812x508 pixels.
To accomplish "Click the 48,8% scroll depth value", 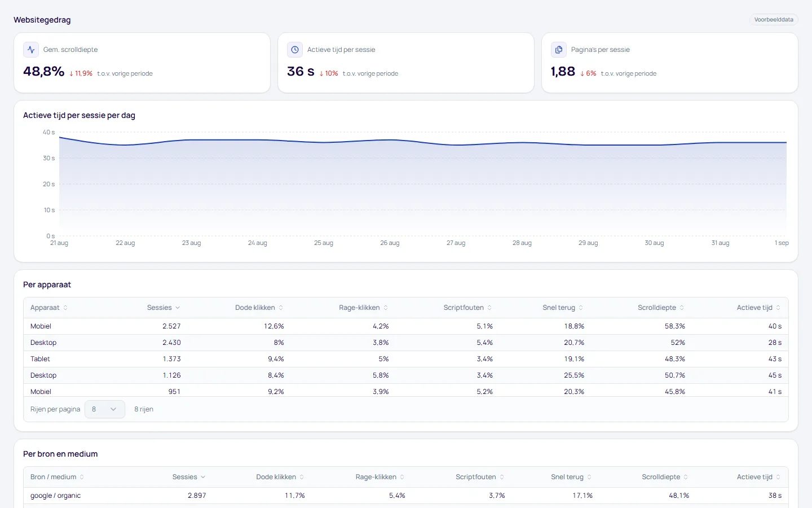I will coord(44,72).
